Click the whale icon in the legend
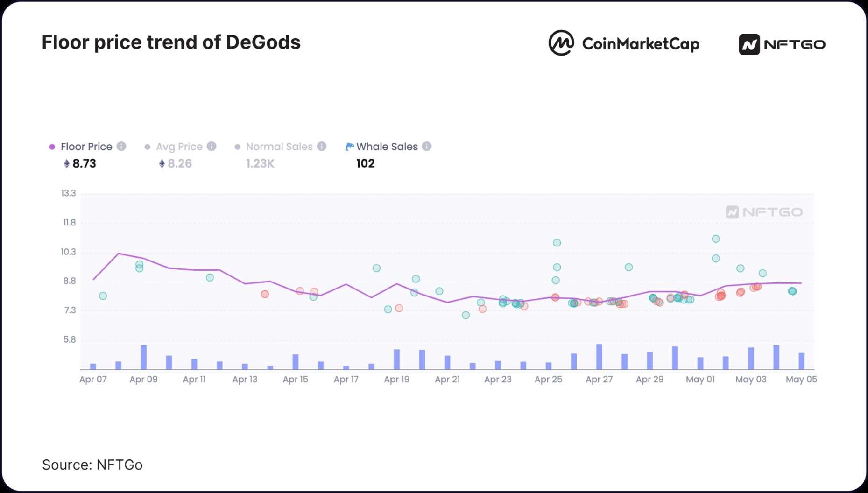 click(x=349, y=147)
